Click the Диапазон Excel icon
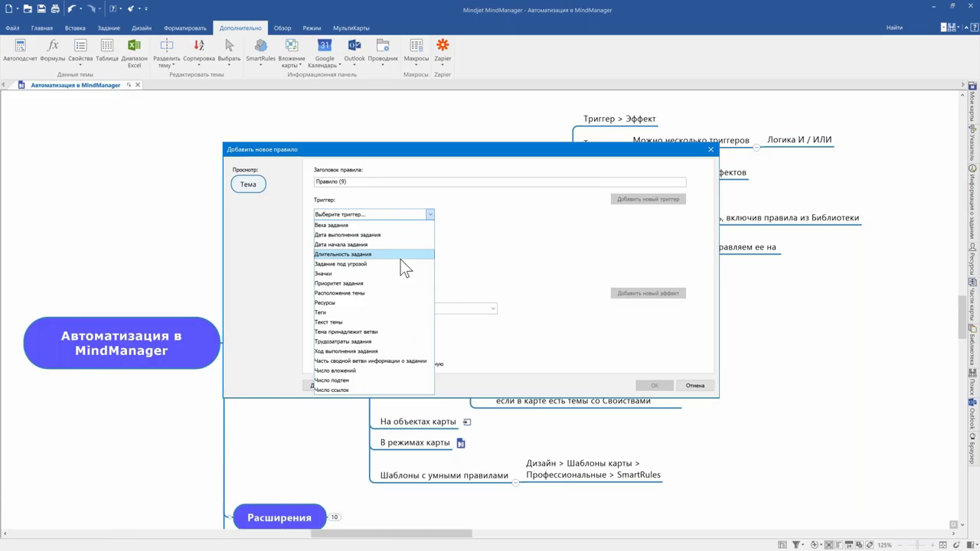Image resolution: width=980 pixels, height=551 pixels. pos(134,46)
